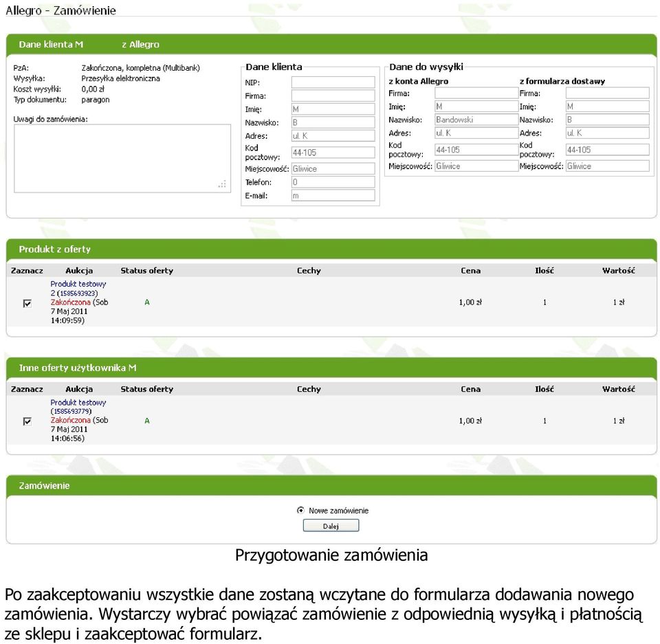Click the Adres field in Dane klienta
The image size is (660, 644).
(333, 135)
